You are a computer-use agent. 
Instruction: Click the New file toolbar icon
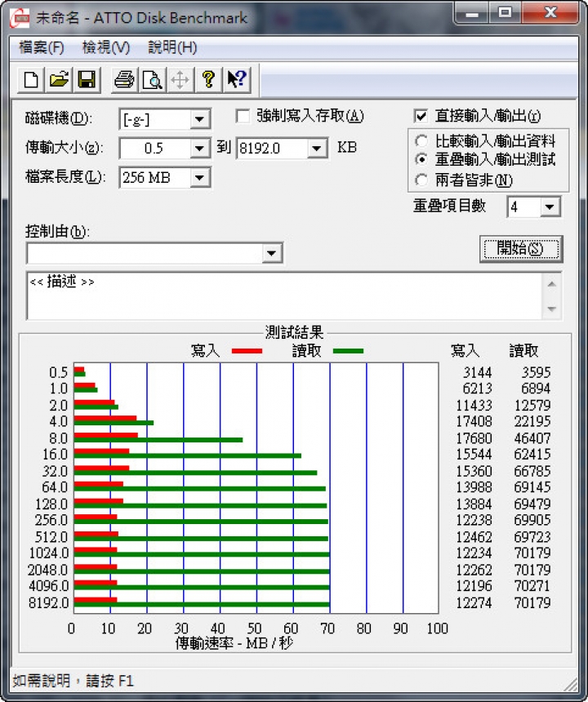coord(31,80)
